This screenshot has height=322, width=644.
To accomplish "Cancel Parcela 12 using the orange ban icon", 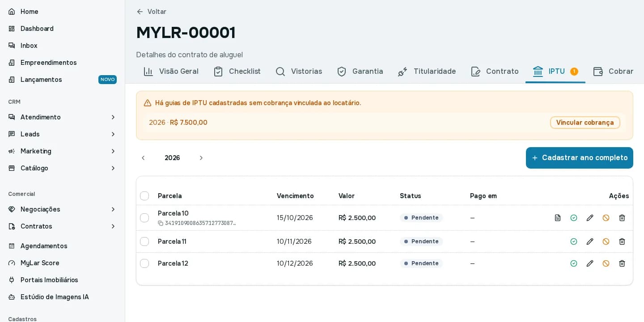I will tap(606, 263).
